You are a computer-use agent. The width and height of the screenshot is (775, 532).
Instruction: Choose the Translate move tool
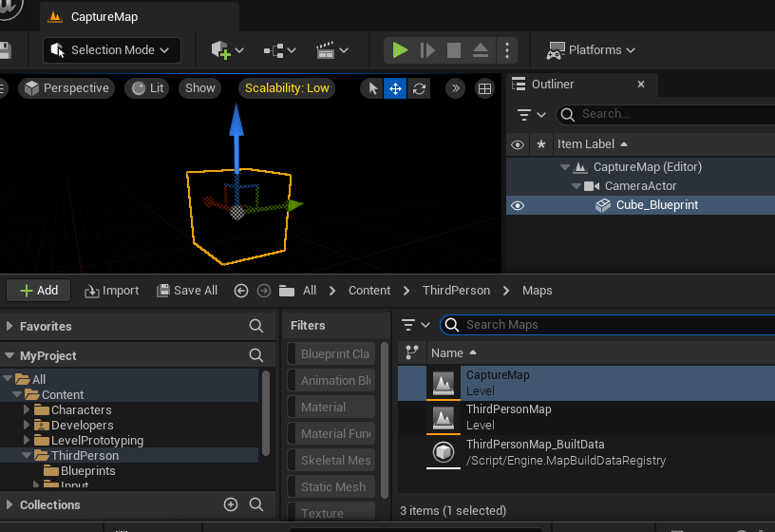pyautogui.click(x=395, y=88)
